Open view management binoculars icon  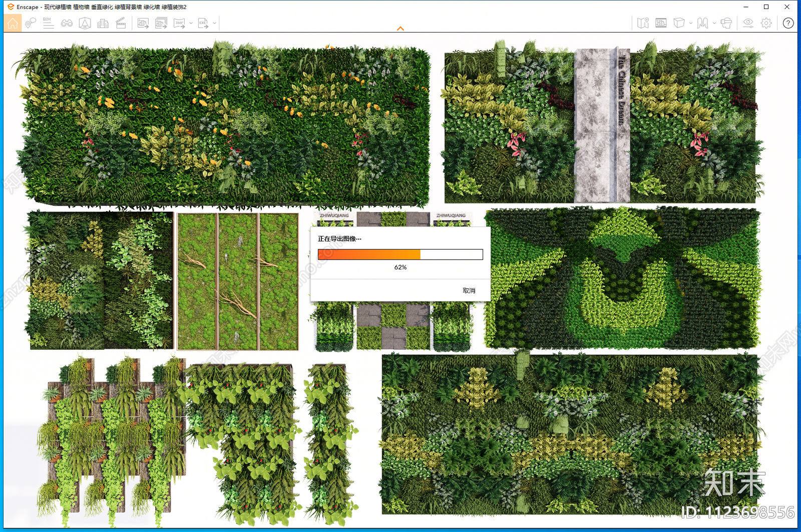click(67, 23)
